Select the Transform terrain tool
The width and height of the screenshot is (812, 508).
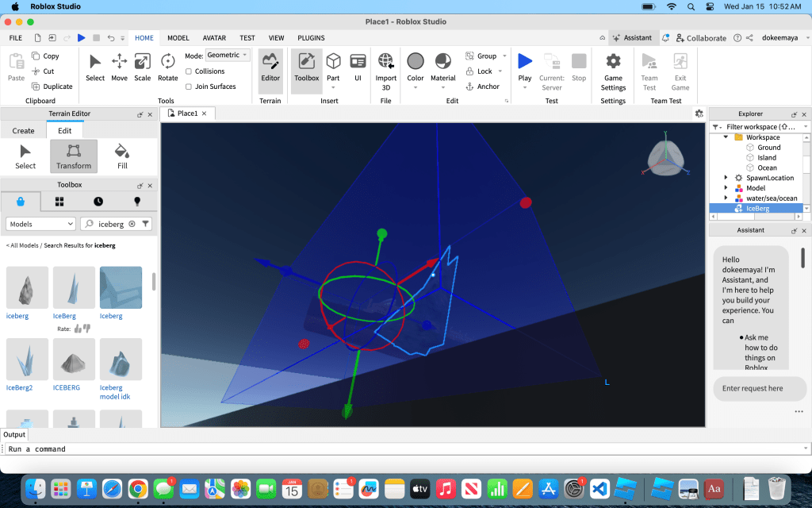(74, 156)
